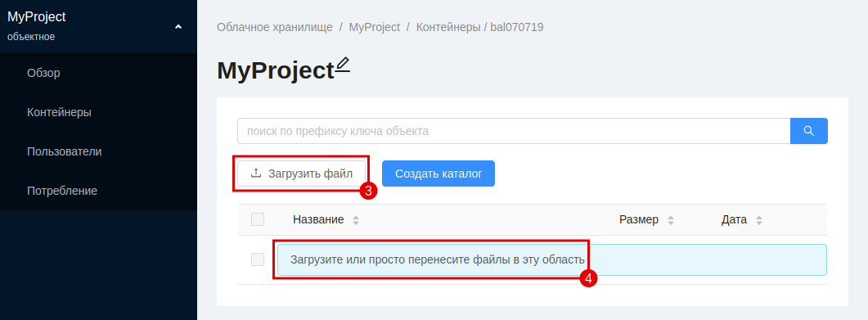The width and height of the screenshot is (868, 320).
Task: Focus the object key prefix search field
Action: (514, 131)
